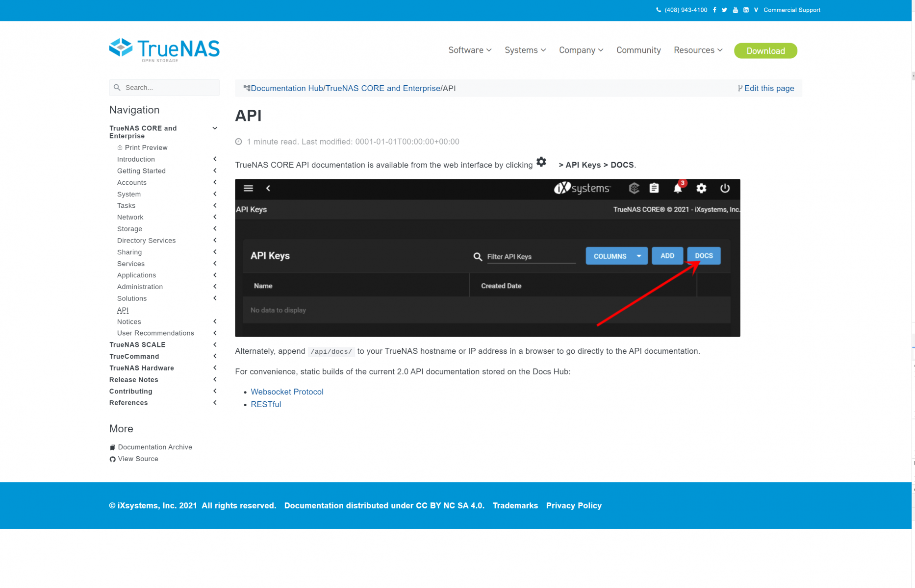The image size is (915, 588).
Task: Expand the Accounts section chevron
Action: point(215,182)
